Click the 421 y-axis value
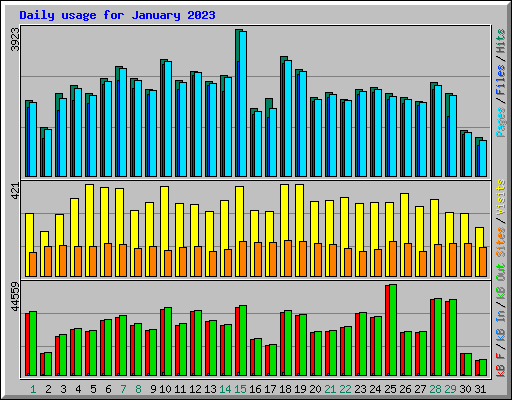Image resolution: width=512 pixels, height=400 pixels. tap(15, 191)
